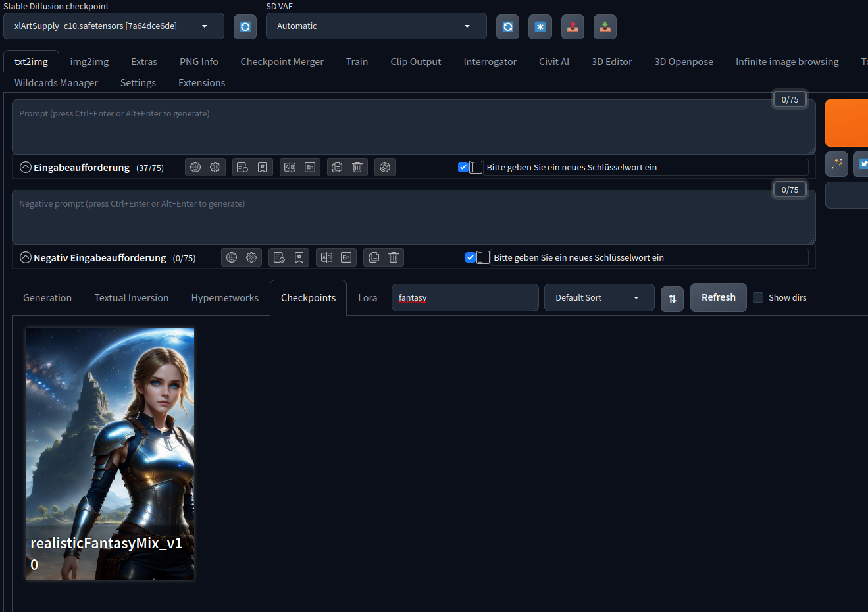
Task: Open the Default Sort dropdown
Action: pyautogui.click(x=598, y=297)
